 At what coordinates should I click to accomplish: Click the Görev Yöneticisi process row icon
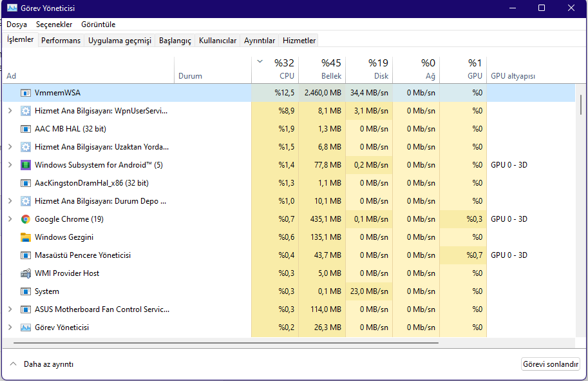pos(26,327)
